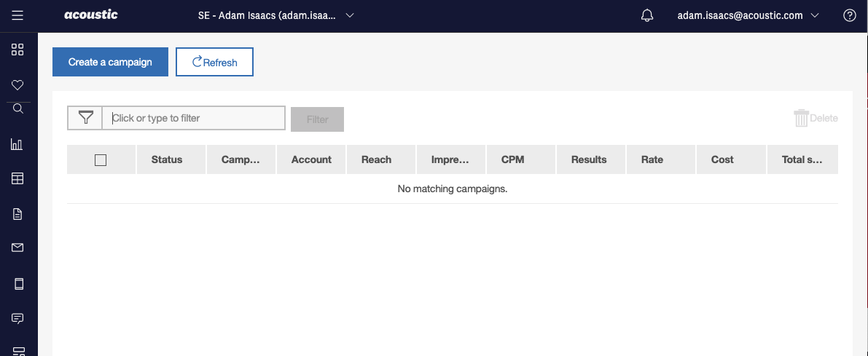Open the help question mark icon

[x=849, y=15]
